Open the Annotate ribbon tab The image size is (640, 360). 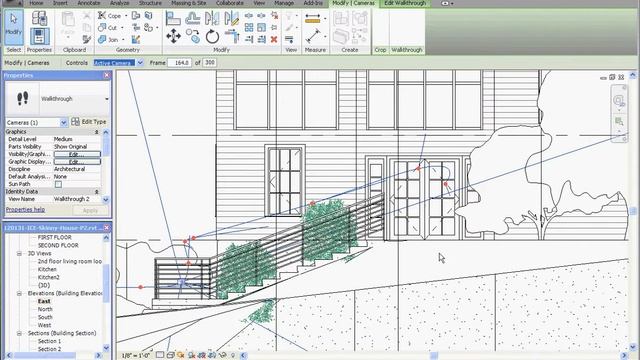[x=89, y=3]
